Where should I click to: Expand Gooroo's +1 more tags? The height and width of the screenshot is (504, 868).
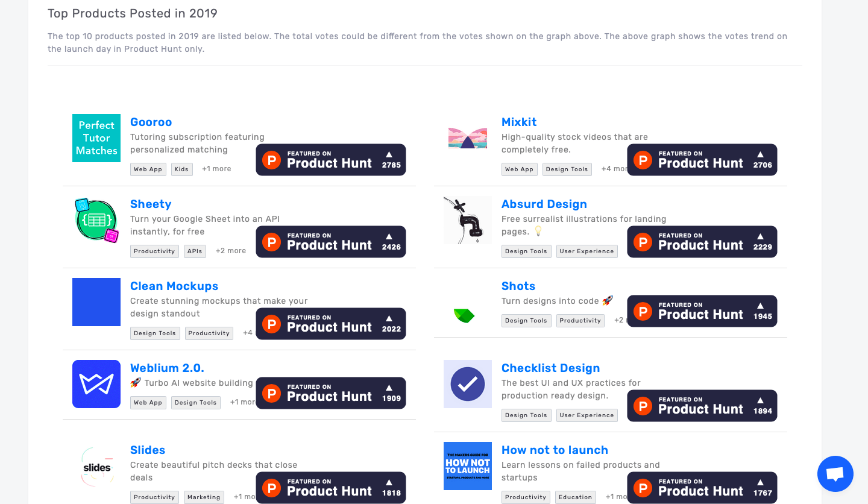pyautogui.click(x=216, y=169)
